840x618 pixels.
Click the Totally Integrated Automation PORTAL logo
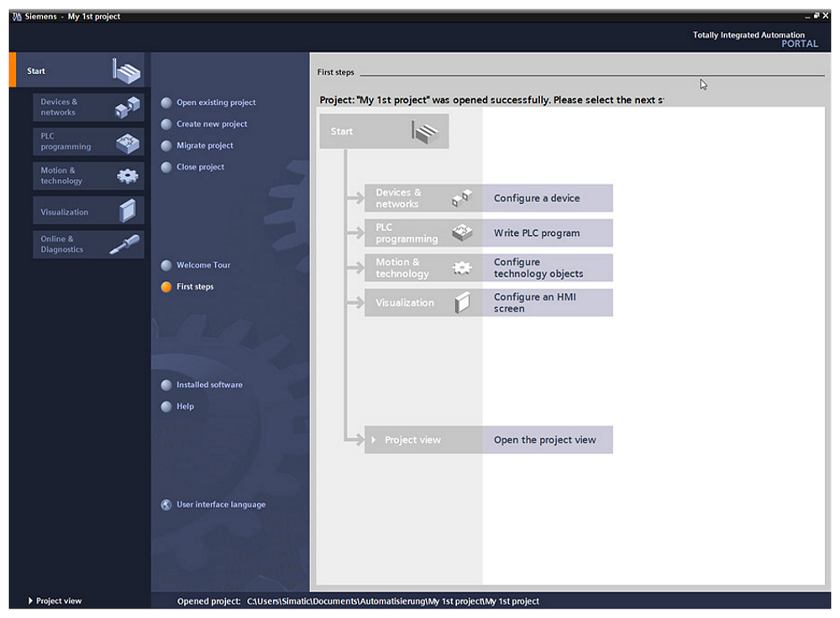pos(755,39)
